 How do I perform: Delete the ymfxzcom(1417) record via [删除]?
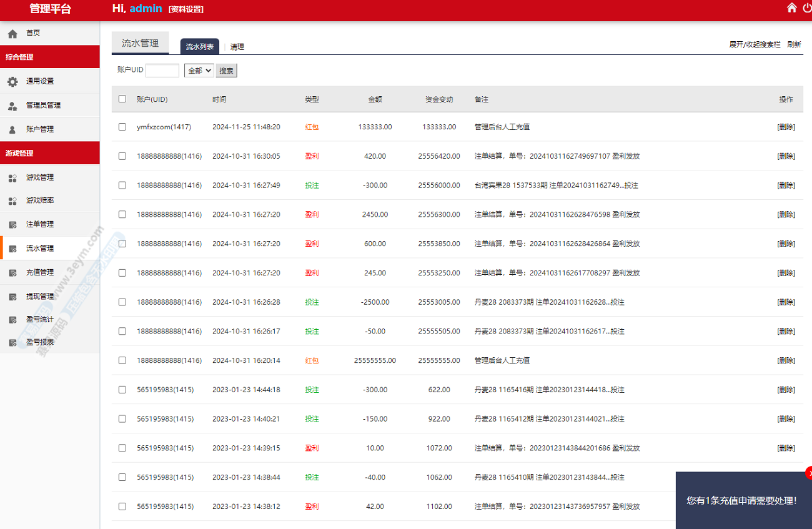click(786, 127)
